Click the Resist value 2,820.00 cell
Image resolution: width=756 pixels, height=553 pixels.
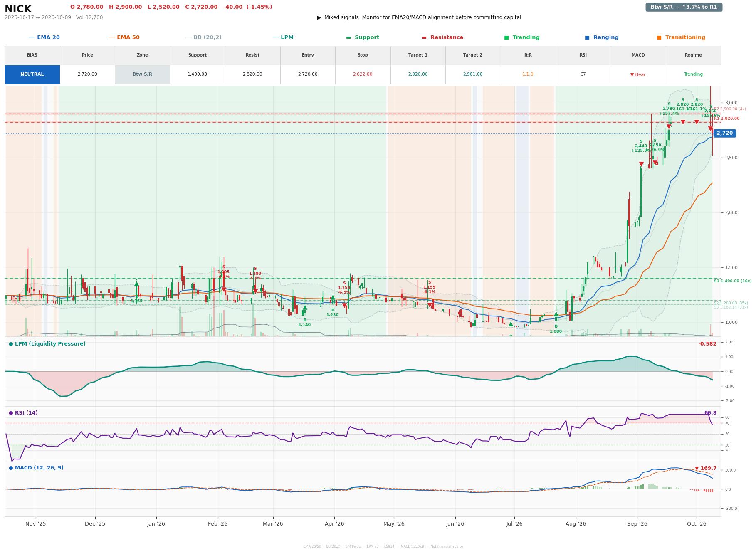(252, 74)
